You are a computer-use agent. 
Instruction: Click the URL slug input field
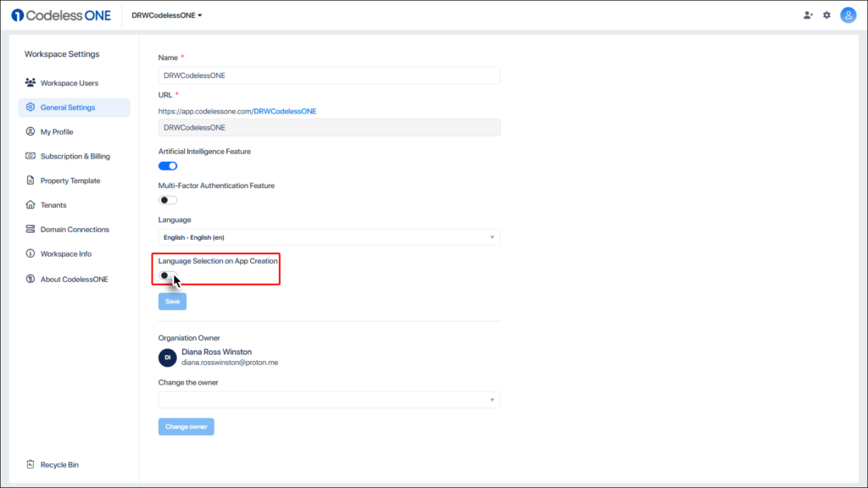tap(330, 127)
